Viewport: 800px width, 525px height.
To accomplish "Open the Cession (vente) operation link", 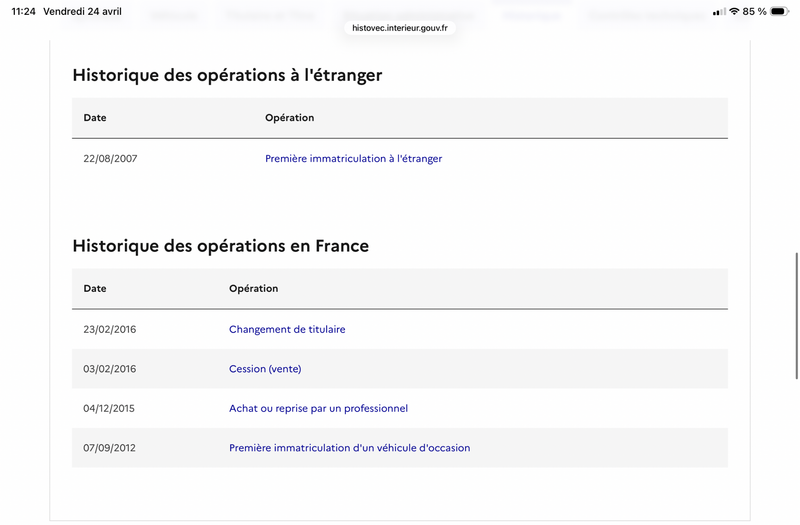I will (265, 369).
